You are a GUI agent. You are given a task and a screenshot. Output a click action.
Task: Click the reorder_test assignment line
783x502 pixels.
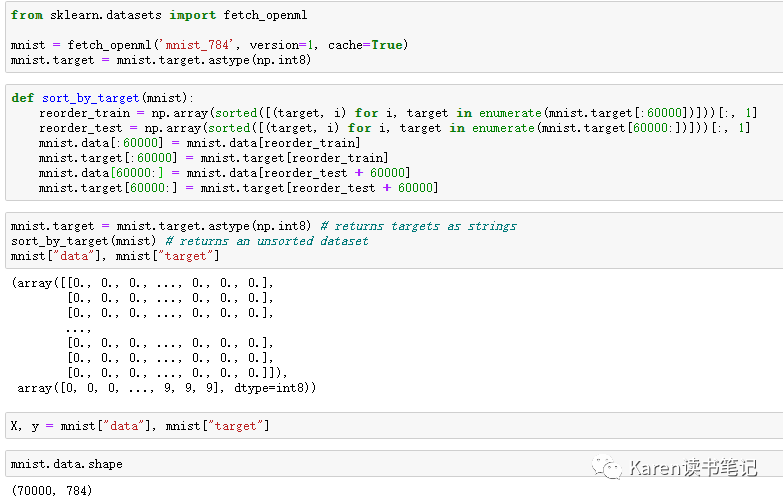(394, 128)
